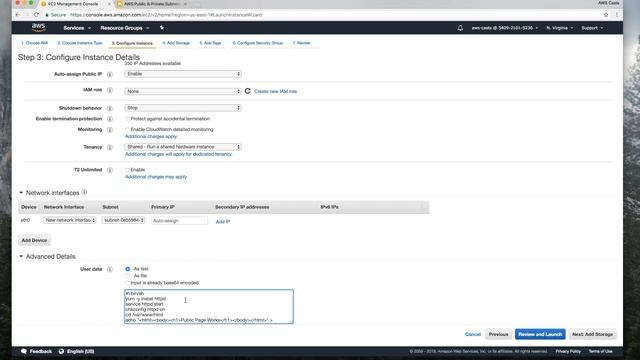The width and height of the screenshot is (640, 360).
Task: Click Review and Launch button
Action: point(540,334)
